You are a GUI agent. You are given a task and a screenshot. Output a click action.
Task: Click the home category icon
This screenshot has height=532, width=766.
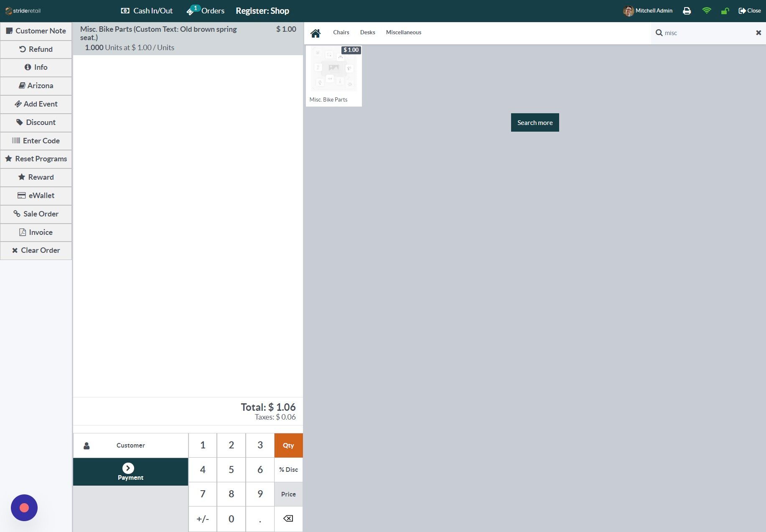pyautogui.click(x=316, y=33)
